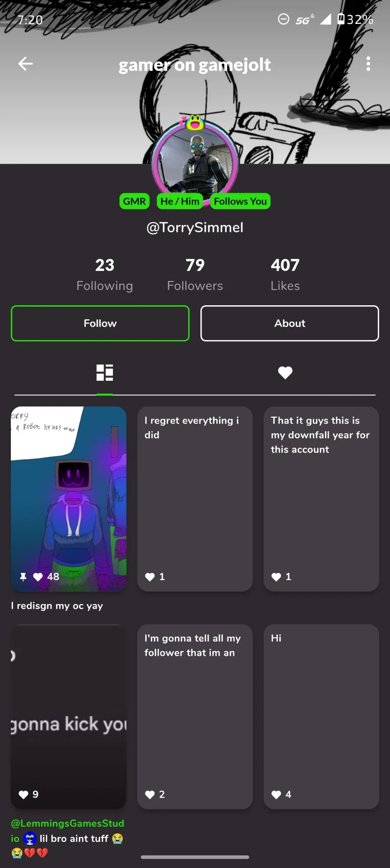This screenshot has height=868, width=390.
Task: Open the three-dot overflow menu
Action: pos(368,64)
